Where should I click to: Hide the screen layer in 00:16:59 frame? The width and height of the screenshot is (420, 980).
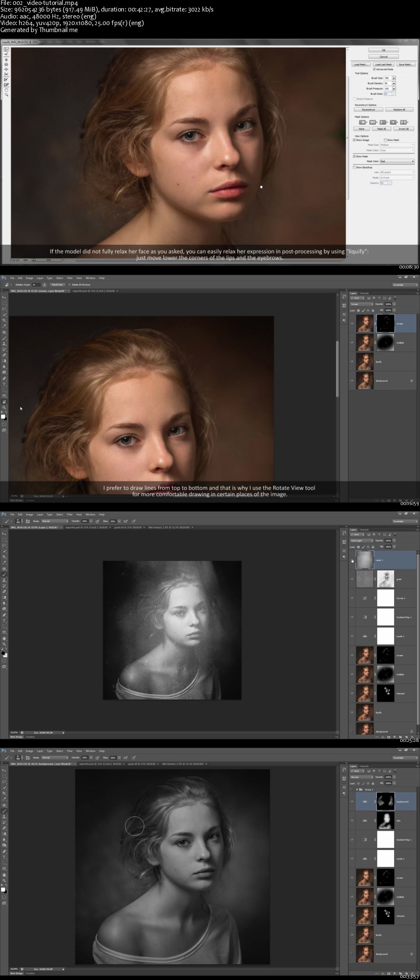352,324
